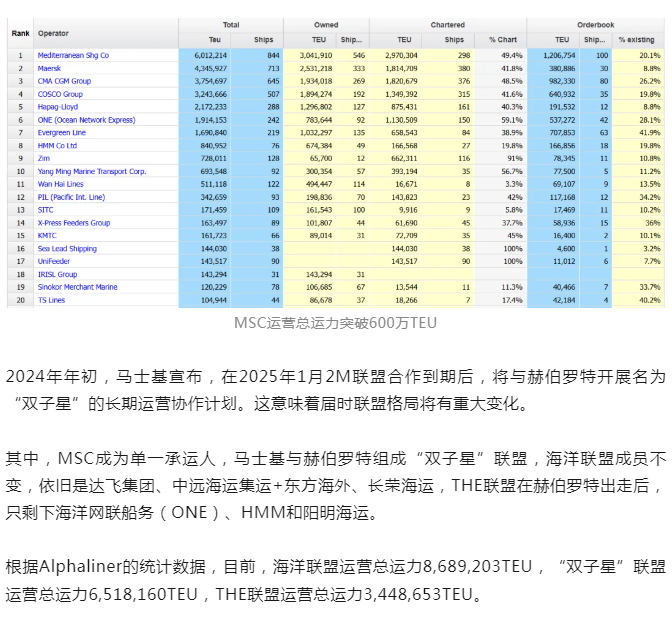672x621 pixels.
Task: Click the % existing column header
Action: pos(636,39)
